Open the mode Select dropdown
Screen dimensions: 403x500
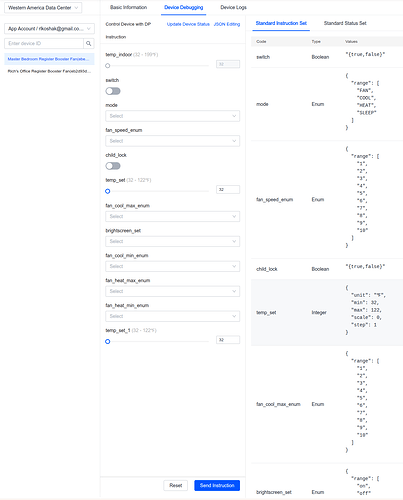[x=172, y=116]
